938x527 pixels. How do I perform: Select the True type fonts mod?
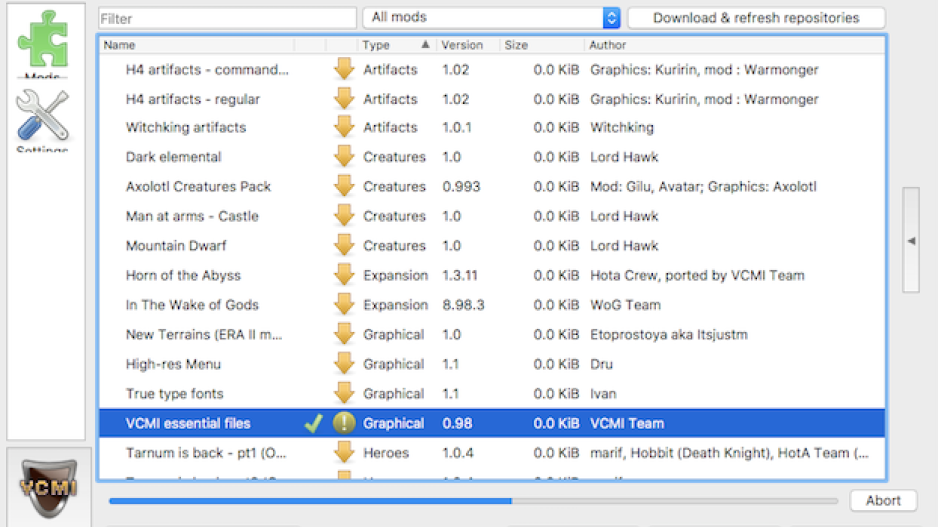[x=174, y=394]
